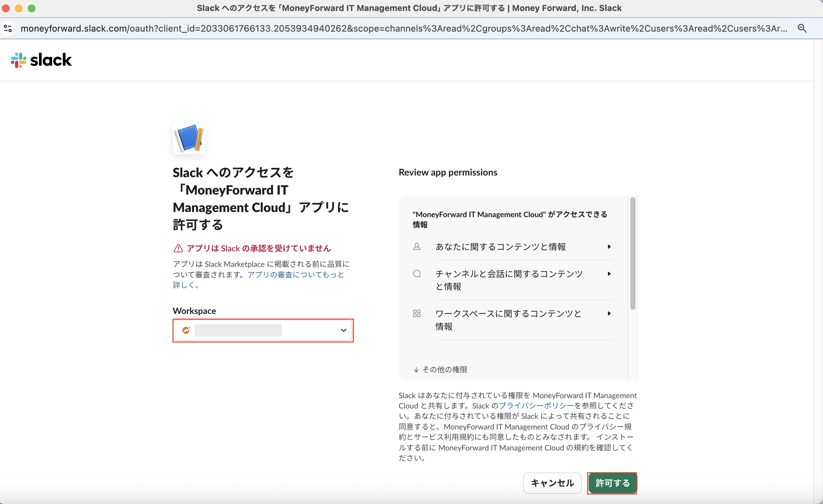Viewport: 823px width, 504px height.
Task: Click the workspace logo inside Workspace selector
Action: coord(186,330)
